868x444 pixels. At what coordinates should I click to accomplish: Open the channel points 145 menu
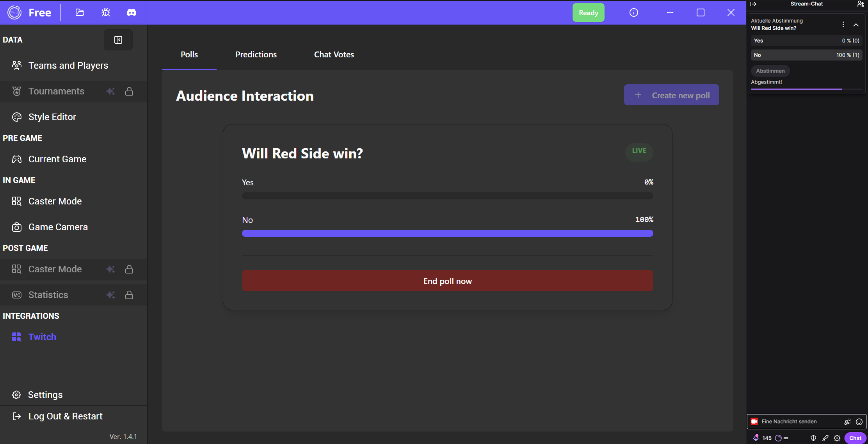[x=763, y=438]
